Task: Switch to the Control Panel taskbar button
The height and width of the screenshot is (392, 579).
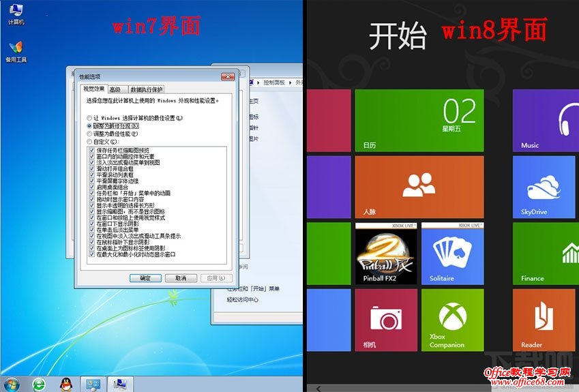Action: click(93, 385)
